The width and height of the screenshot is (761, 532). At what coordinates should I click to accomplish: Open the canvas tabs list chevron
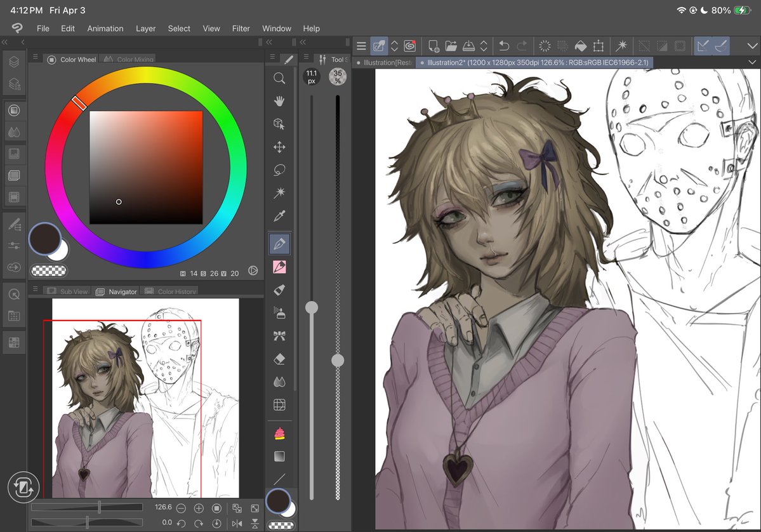[x=751, y=62]
